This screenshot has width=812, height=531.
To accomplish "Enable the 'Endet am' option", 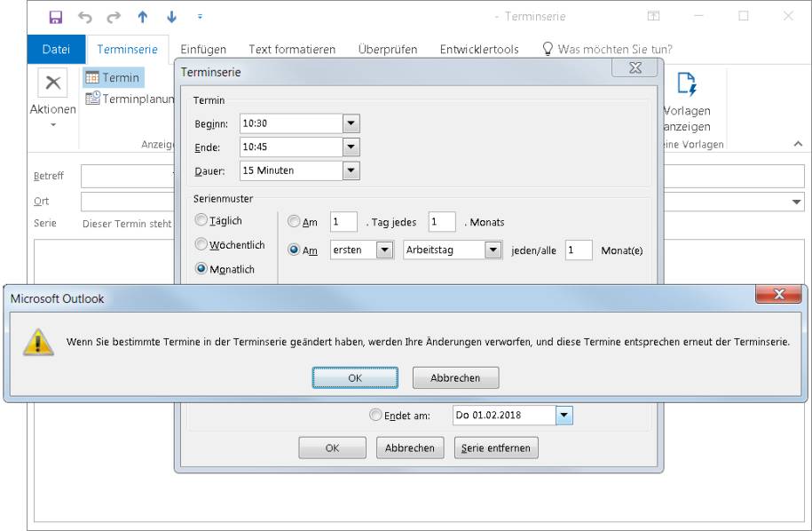I will pyautogui.click(x=375, y=415).
